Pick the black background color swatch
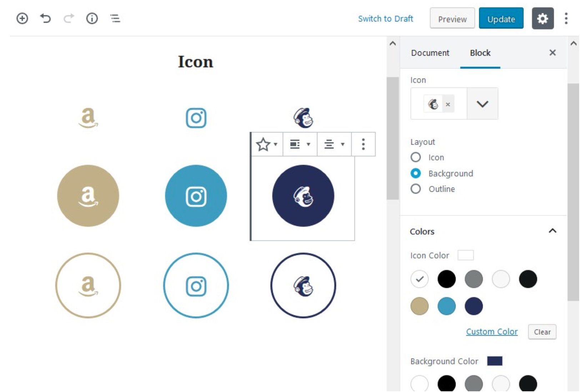This screenshot has height=392, width=587. 447,384
